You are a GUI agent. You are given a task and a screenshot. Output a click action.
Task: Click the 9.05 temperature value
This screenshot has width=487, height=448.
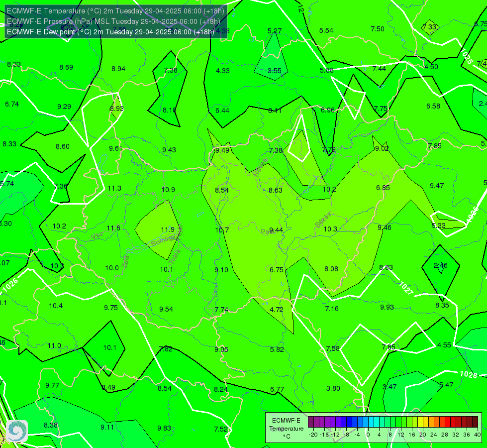coord(221,349)
